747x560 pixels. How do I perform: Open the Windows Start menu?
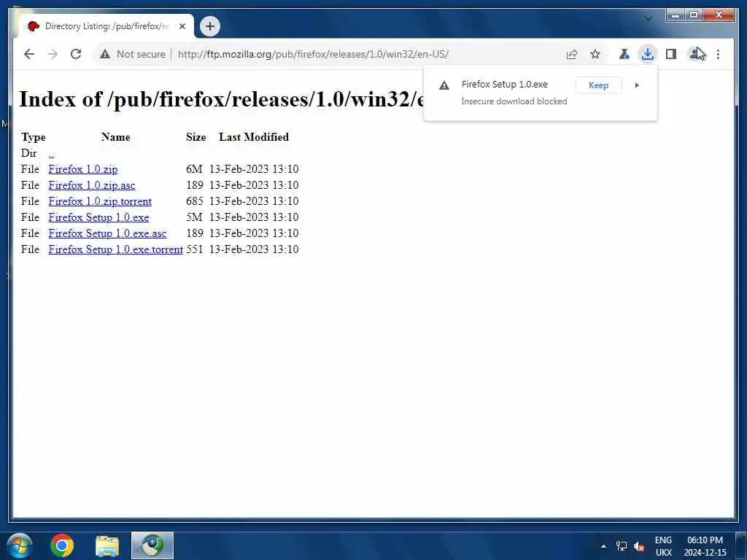click(20, 545)
